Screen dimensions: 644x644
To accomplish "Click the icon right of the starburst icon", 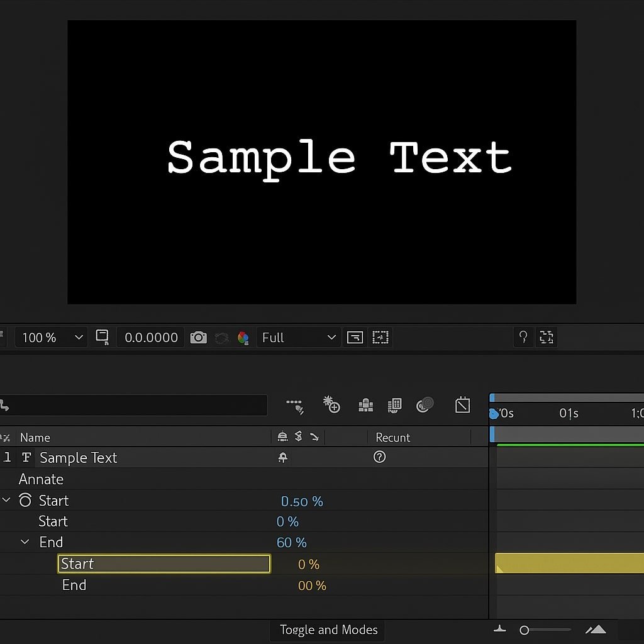I will pyautogui.click(x=365, y=406).
